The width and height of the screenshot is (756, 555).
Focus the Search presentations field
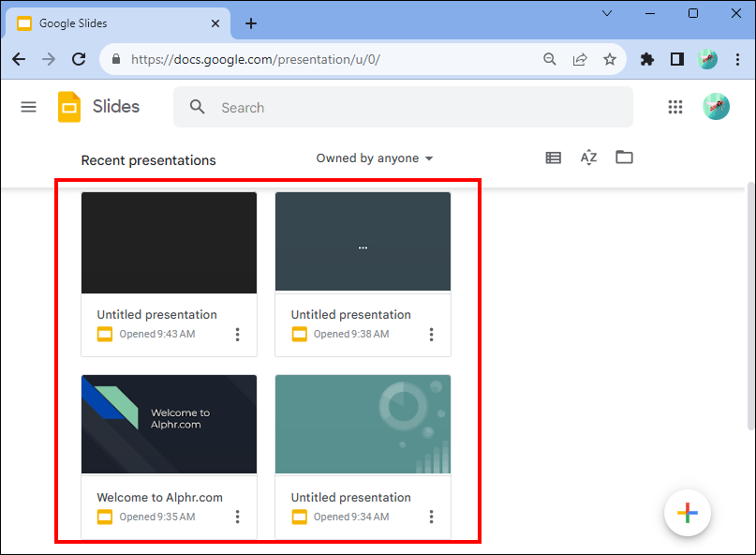coord(403,107)
